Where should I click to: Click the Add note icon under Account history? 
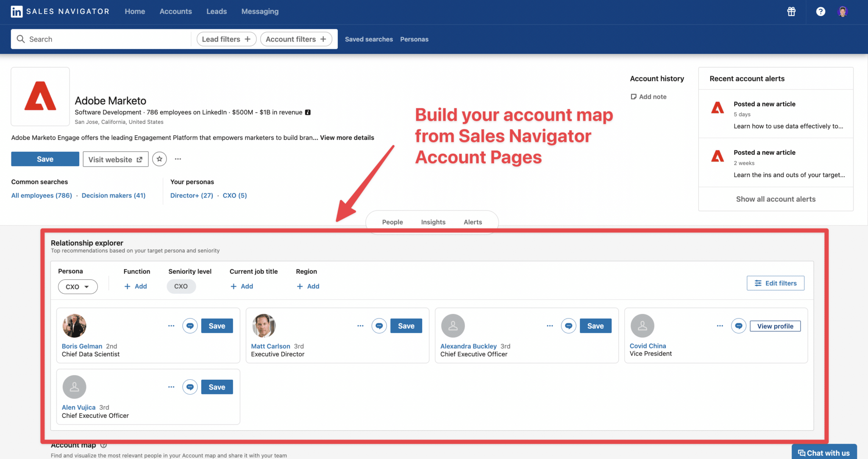[633, 97]
